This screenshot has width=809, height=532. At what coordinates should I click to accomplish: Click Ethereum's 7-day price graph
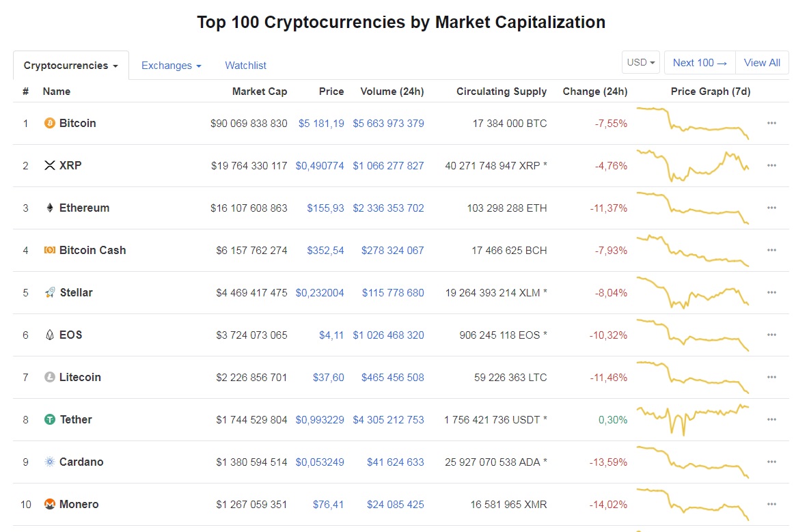[x=692, y=208]
